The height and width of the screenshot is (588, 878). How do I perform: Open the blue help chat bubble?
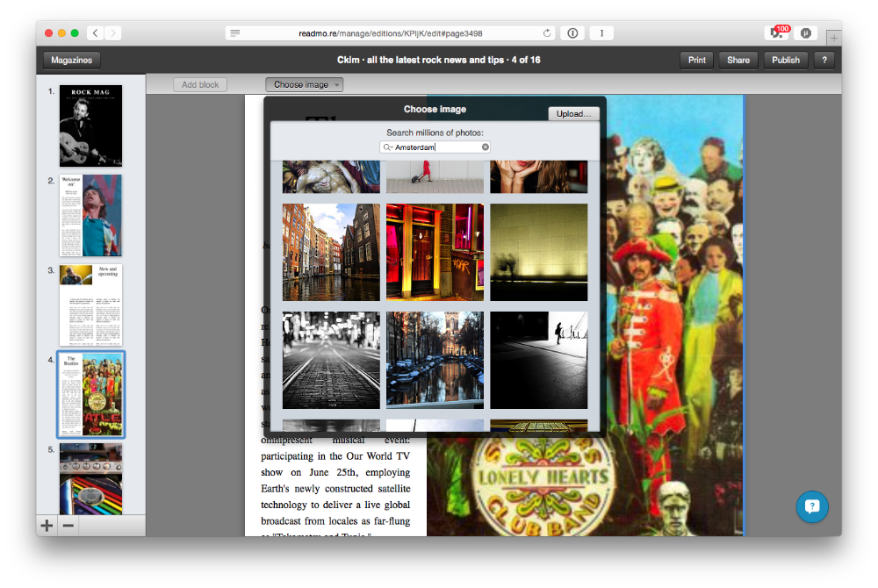[x=812, y=506]
